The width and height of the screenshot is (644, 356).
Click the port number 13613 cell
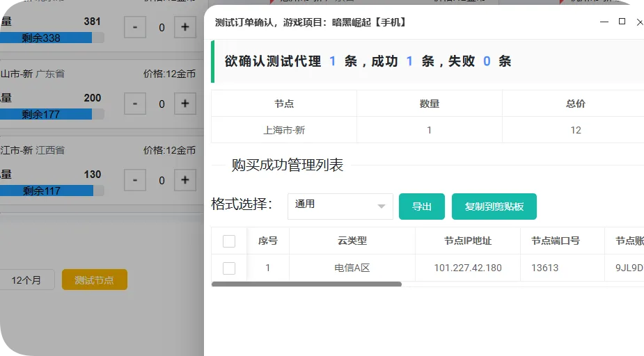click(563, 268)
